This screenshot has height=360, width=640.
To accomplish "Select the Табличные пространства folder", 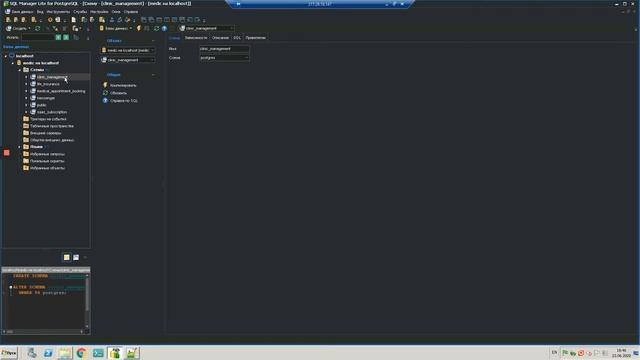I will (x=52, y=126).
